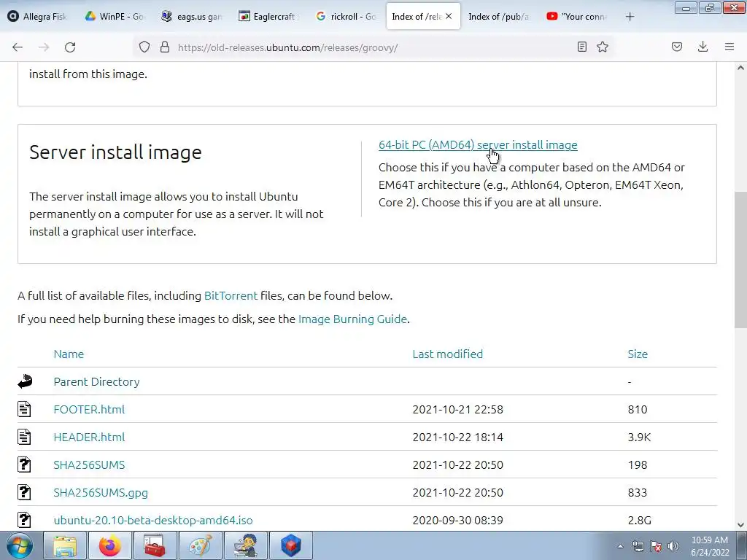747x560 pixels.
Task: Click the padlock site security icon
Action: pos(165,47)
